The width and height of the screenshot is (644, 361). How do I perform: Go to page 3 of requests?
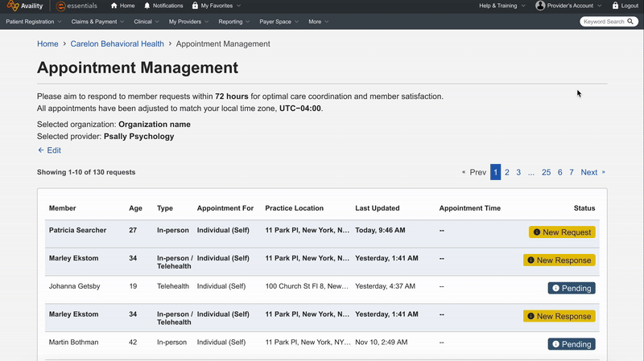[x=518, y=172]
